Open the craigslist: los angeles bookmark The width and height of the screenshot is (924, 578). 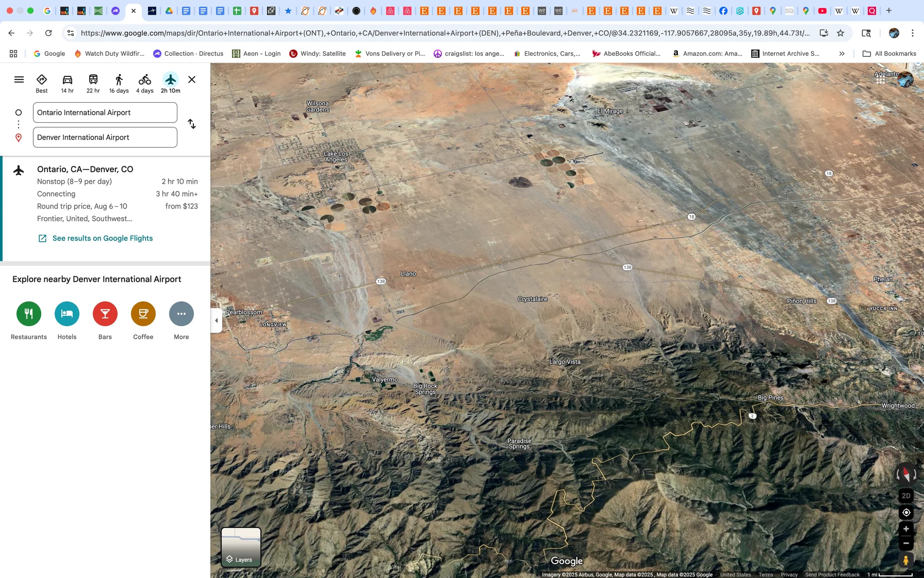(469, 53)
